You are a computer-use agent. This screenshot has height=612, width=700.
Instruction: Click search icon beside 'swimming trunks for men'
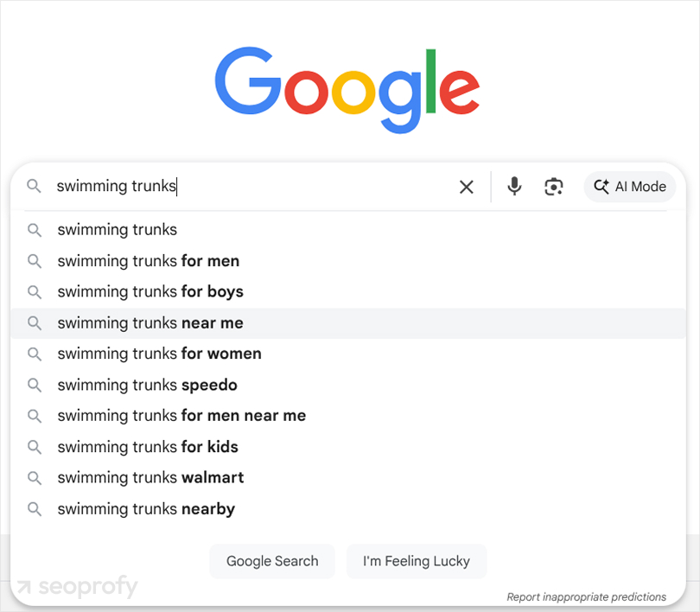35,261
